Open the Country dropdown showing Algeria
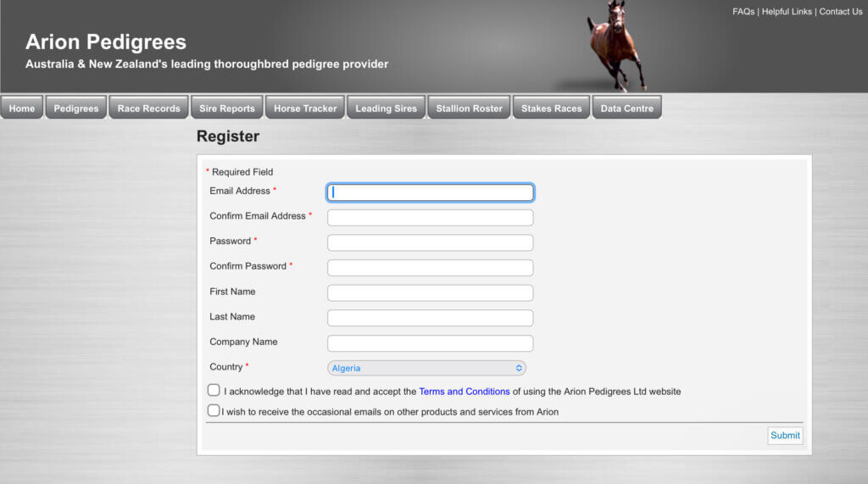 (426, 368)
